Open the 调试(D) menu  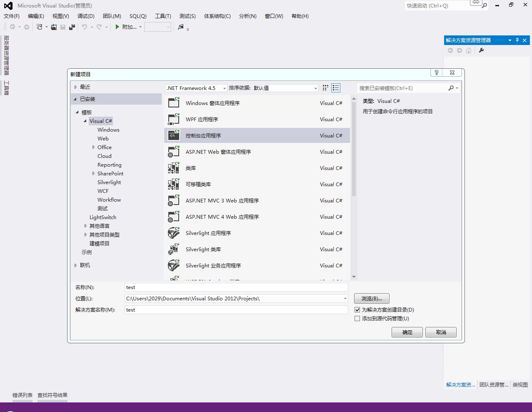(86, 16)
